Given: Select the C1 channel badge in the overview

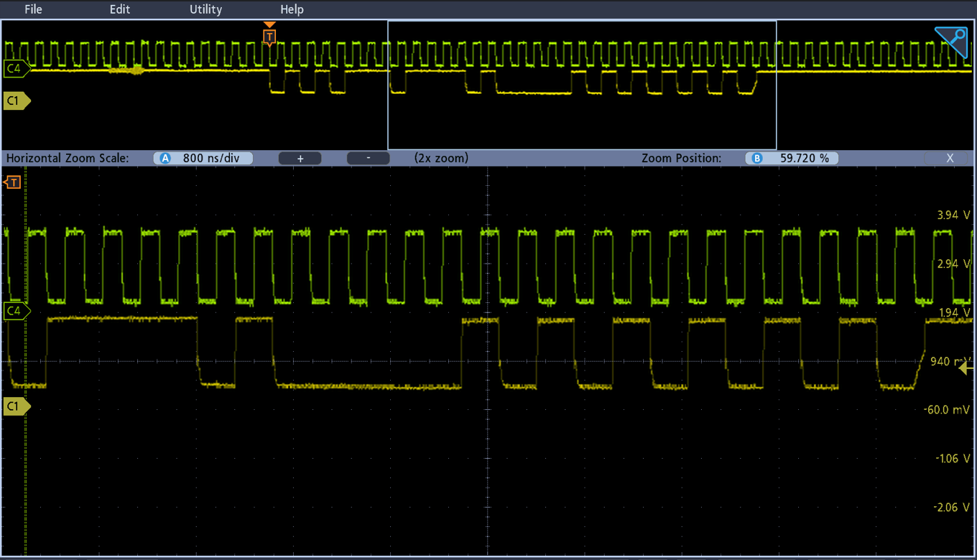Looking at the screenshot, I should click(16, 101).
